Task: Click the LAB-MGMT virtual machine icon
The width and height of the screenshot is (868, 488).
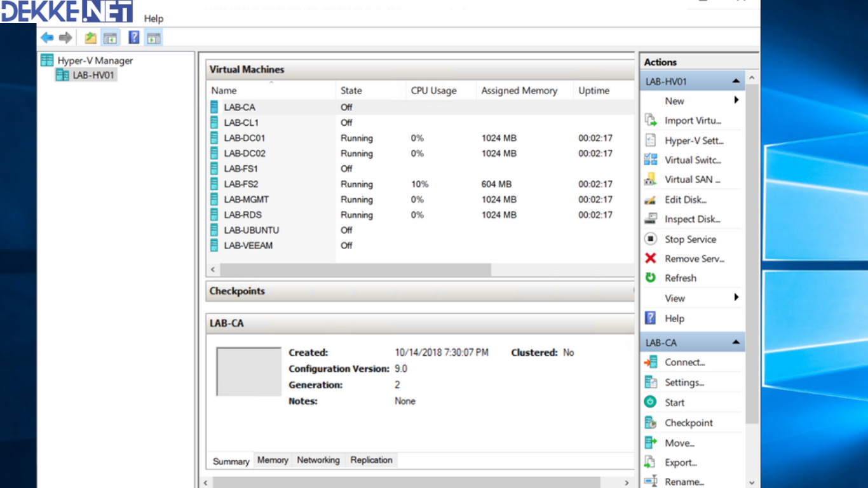Action: tap(214, 200)
